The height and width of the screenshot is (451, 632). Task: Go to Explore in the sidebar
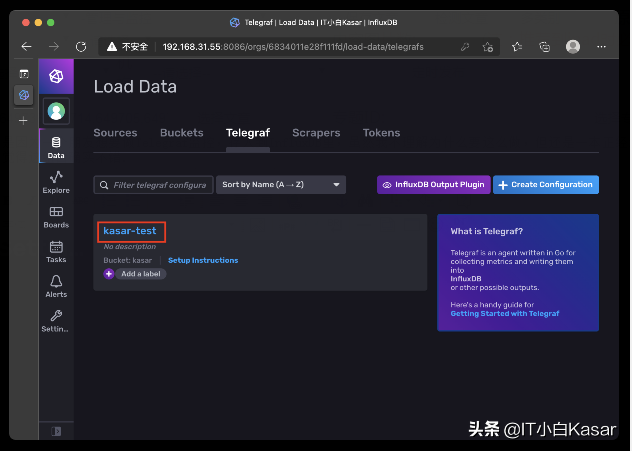[x=56, y=182]
